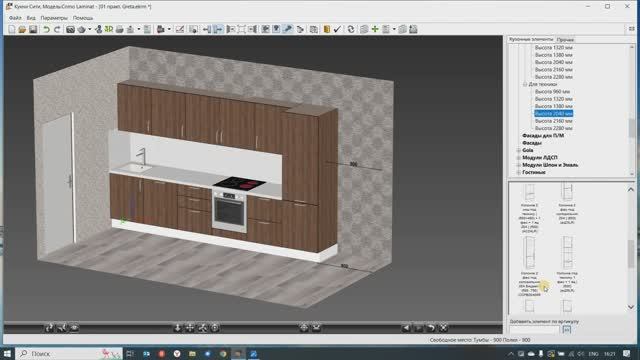
Task: Click the taskbar Поиск search box
Action: (69, 353)
